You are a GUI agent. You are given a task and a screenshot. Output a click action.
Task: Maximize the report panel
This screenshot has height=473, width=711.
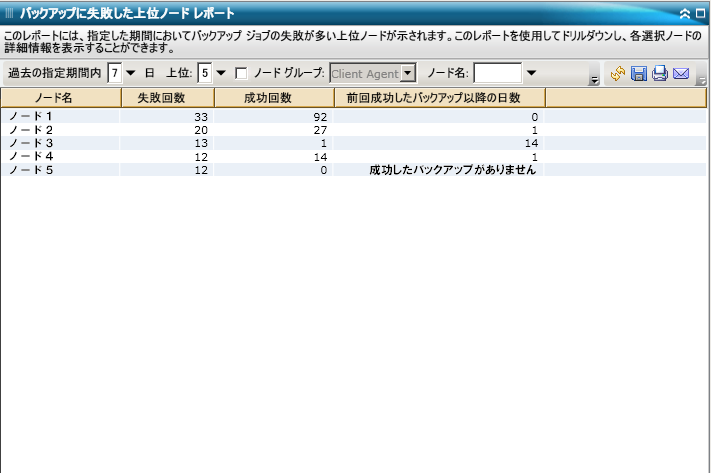coord(701,14)
